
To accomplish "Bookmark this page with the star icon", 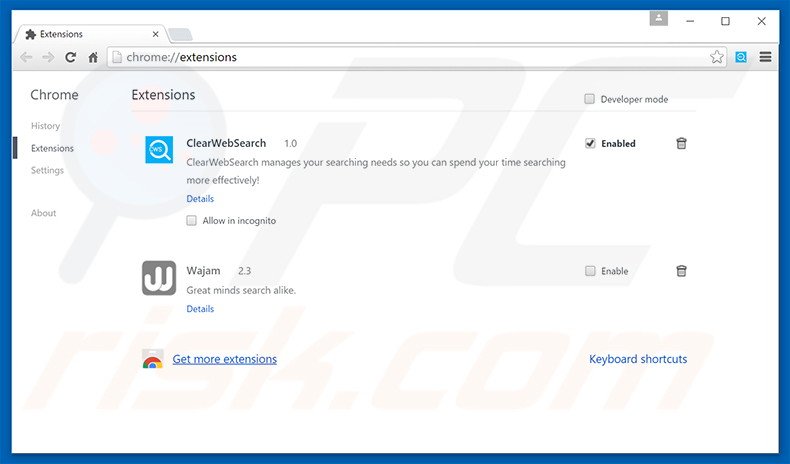I will click(x=716, y=57).
